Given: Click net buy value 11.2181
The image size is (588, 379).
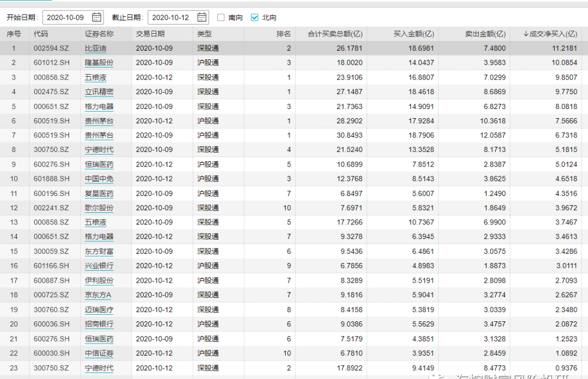Looking at the screenshot, I should click(x=565, y=48).
